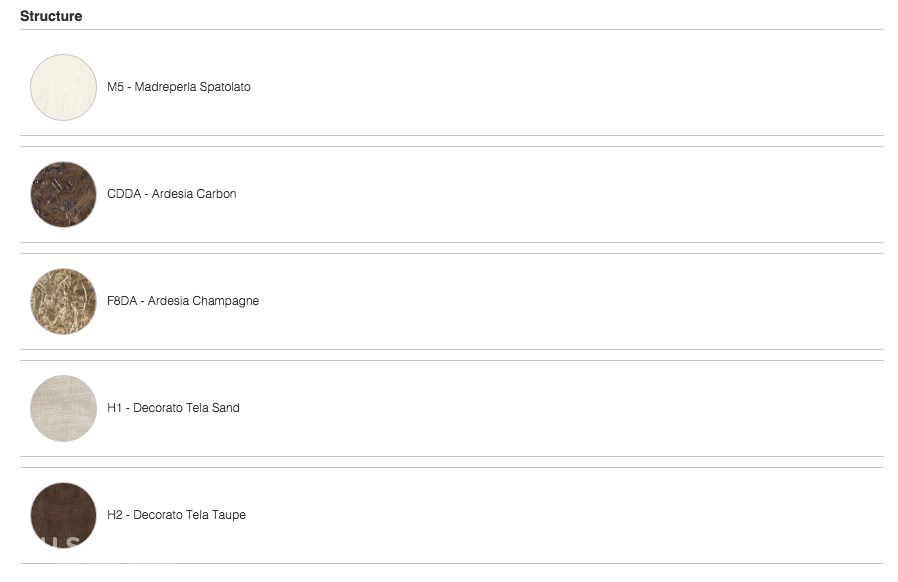Click the 'M5 - Madreperla Spatolato' label
The height and width of the screenshot is (582, 898).
click(179, 87)
